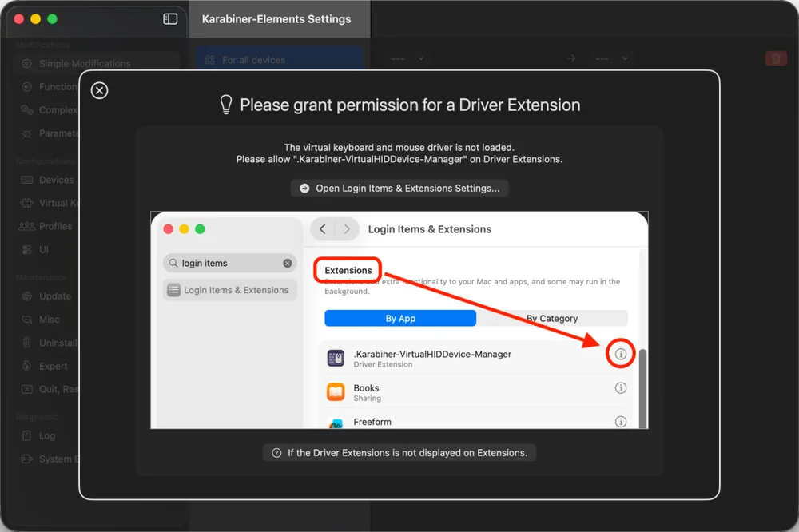Open the to-key '---' dropdown after arrow
799x532 pixels.
[611, 58]
